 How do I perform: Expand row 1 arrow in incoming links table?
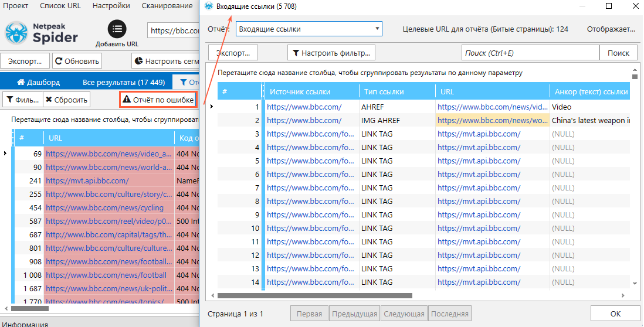212,107
